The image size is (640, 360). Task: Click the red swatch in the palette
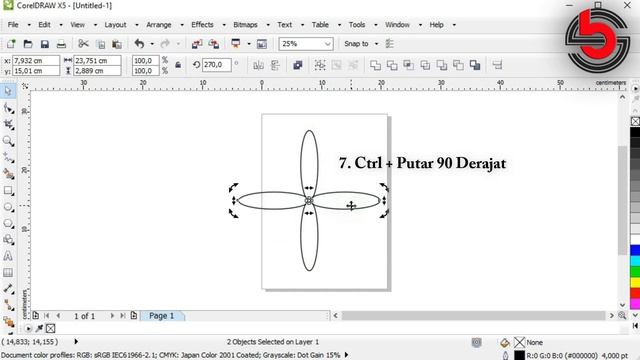pyautogui.click(x=635, y=293)
